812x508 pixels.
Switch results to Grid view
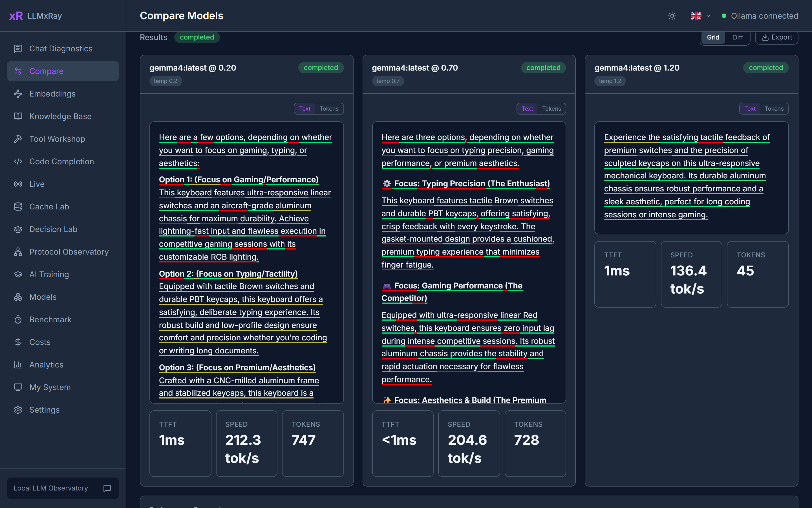(713, 37)
